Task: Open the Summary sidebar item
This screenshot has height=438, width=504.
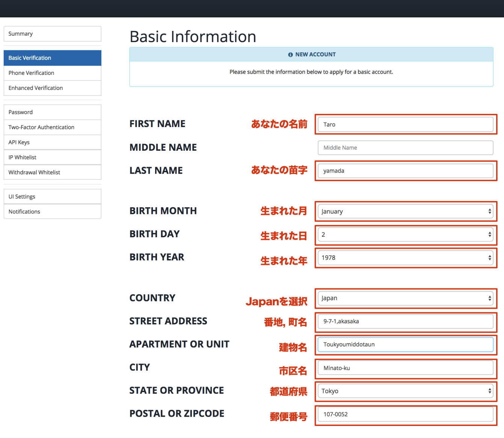Action: click(x=52, y=34)
